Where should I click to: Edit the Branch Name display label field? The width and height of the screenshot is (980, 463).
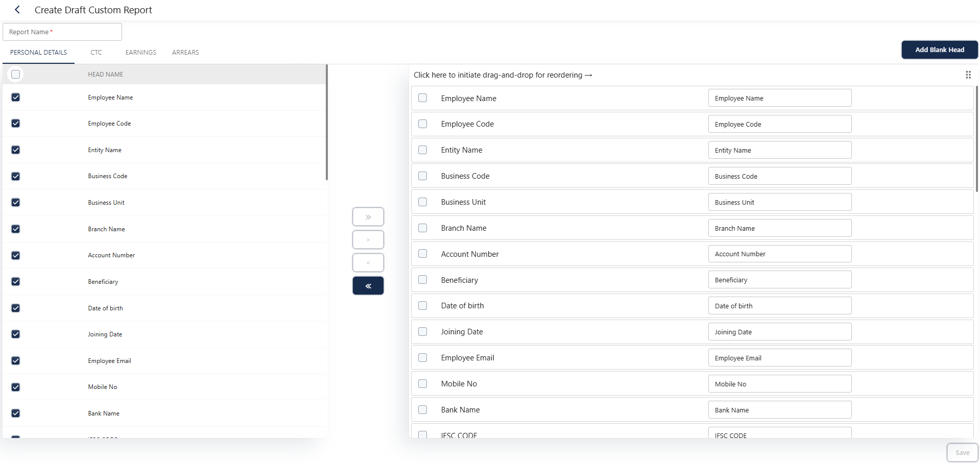[780, 228]
